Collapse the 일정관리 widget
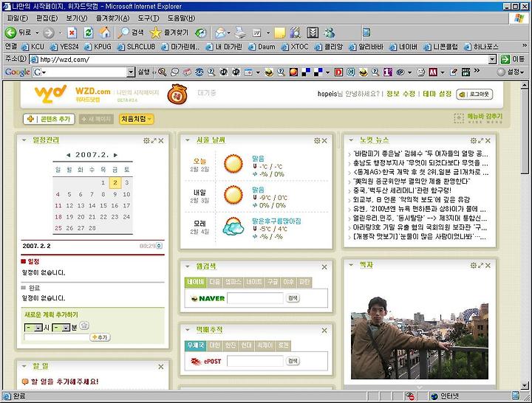The height and width of the screenshot is (403, 532). tap(24, 140)
